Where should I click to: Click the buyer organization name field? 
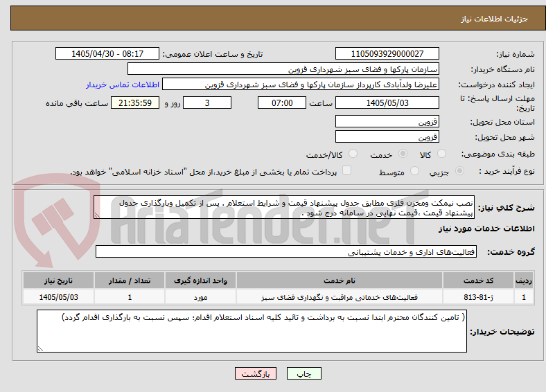click(283, 69)
